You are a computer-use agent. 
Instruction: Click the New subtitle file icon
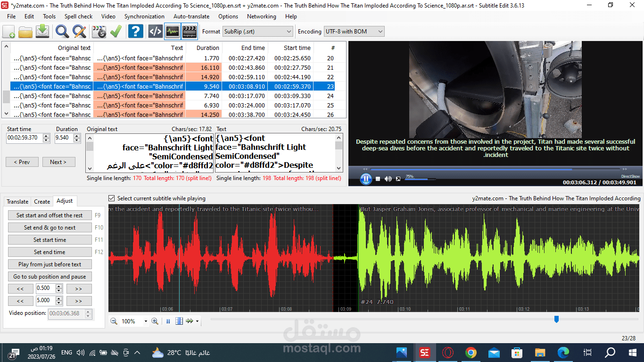[x=9, y=32]
